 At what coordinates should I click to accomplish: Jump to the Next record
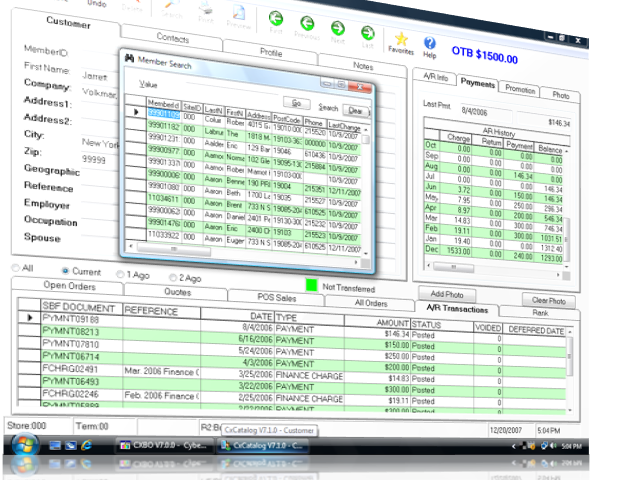point(338,29)
